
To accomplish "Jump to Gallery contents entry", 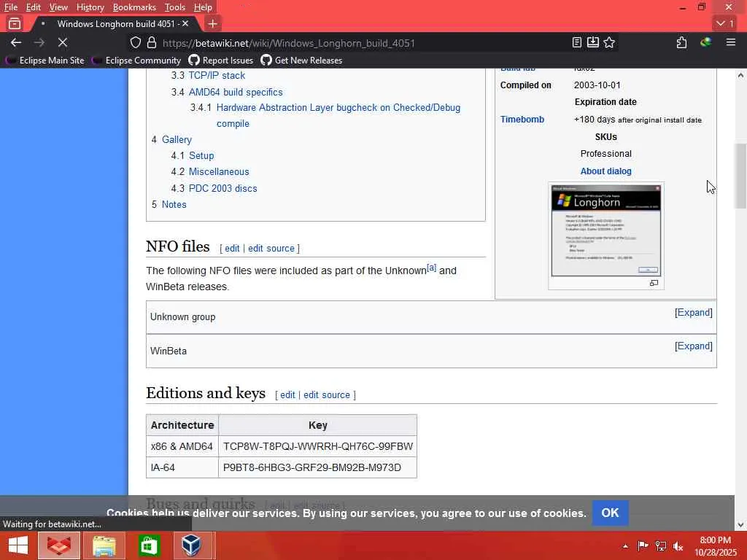I will click(x=177, y=139).
